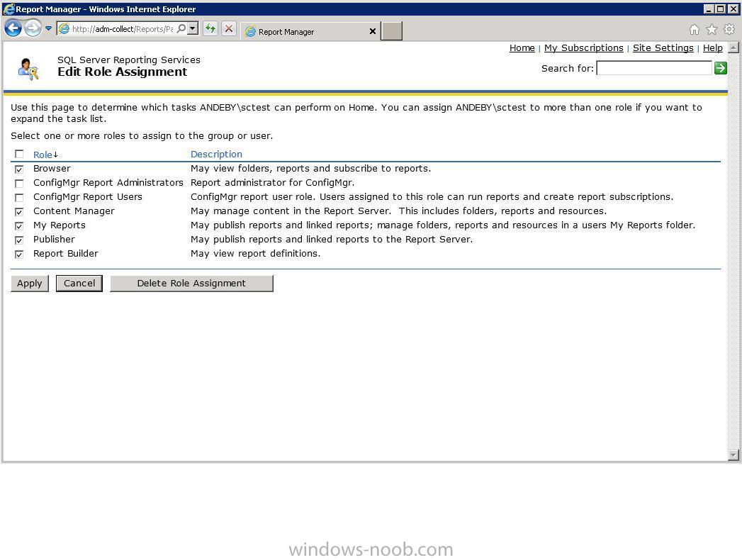Click the browser Forward arrow button
The height and width of the screenshot is (560, 742).
coord(33,28)
